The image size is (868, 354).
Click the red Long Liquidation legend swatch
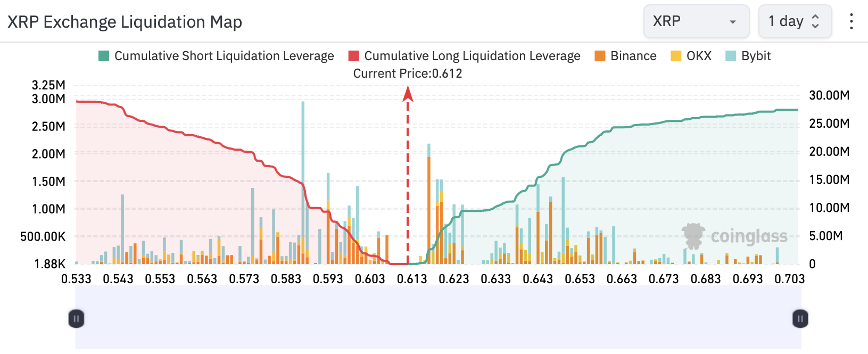[353, 56]
